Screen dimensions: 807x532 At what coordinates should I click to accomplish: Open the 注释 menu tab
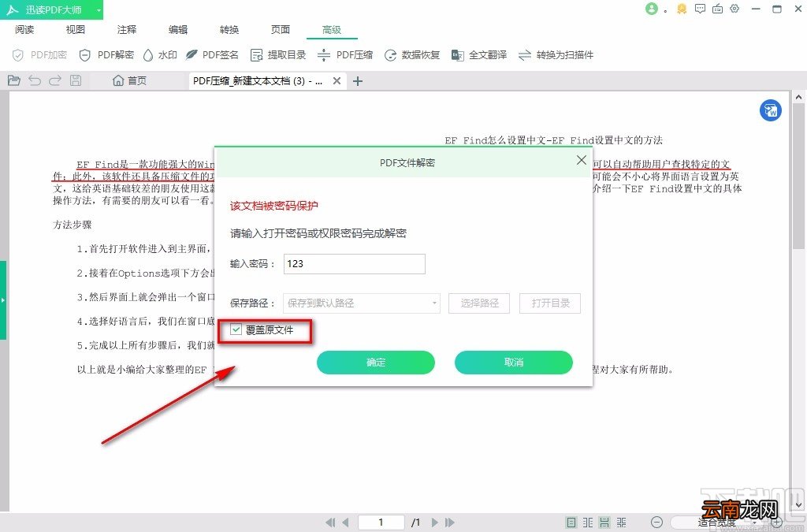tap(127, 30)
